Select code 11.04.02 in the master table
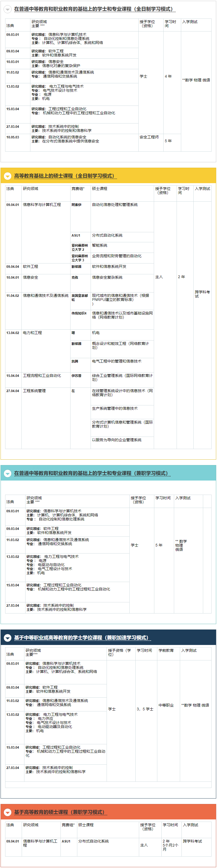217x868 pixels. [13, 296]
